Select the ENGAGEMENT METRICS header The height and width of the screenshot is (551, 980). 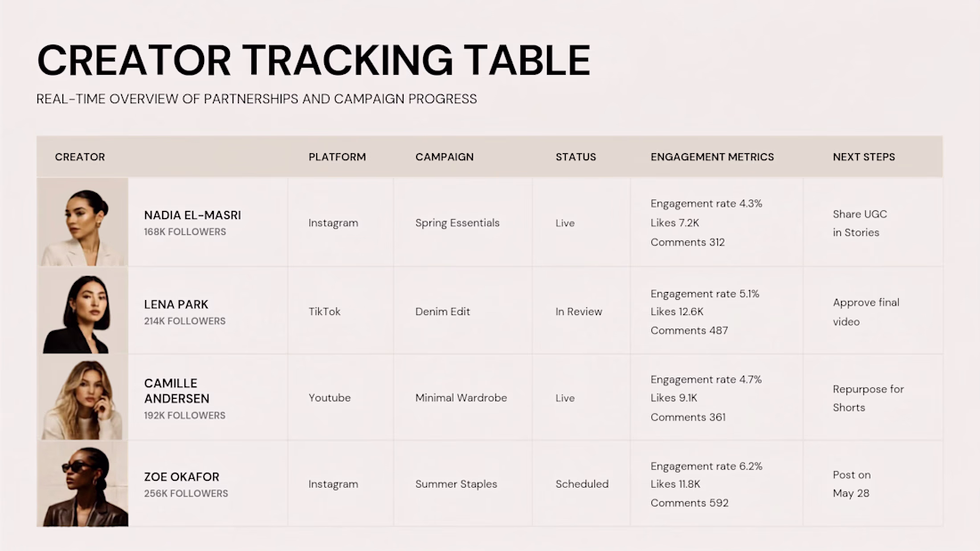712,157
